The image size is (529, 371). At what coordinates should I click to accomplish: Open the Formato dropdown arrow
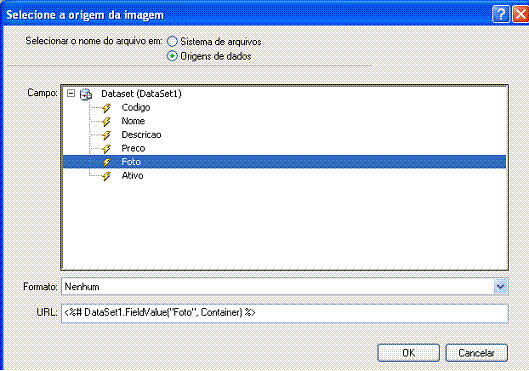[501, 287]
